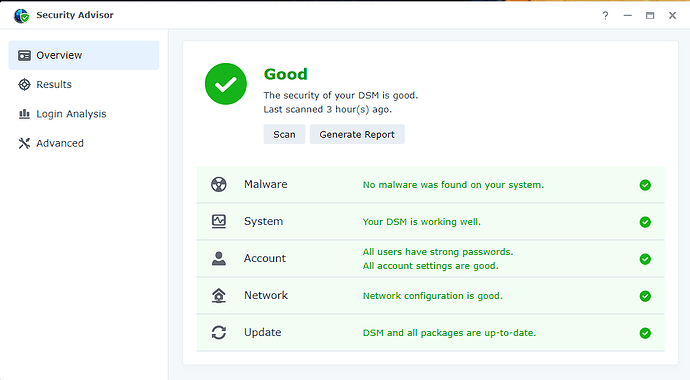The height and width of the screenshot is (380, 690).
Task: Click the Update row green check status
Action: (645, 333)
